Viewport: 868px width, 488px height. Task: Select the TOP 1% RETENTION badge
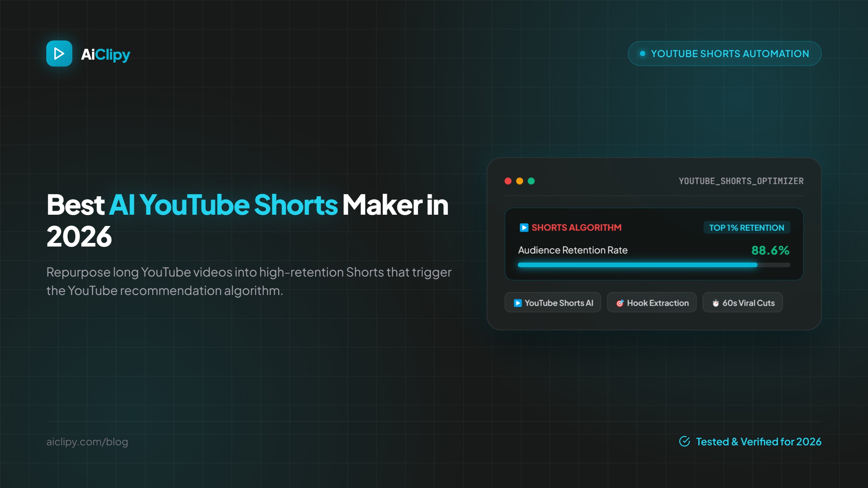747,228
